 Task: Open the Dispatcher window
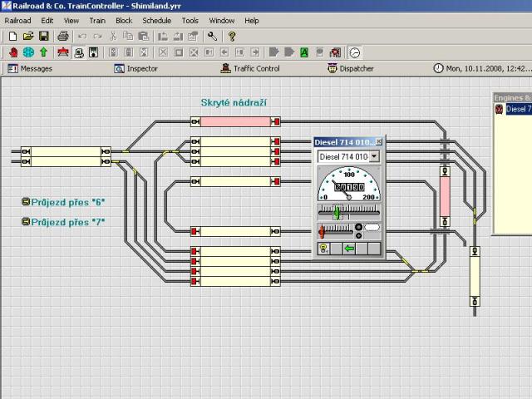[351, 68]
